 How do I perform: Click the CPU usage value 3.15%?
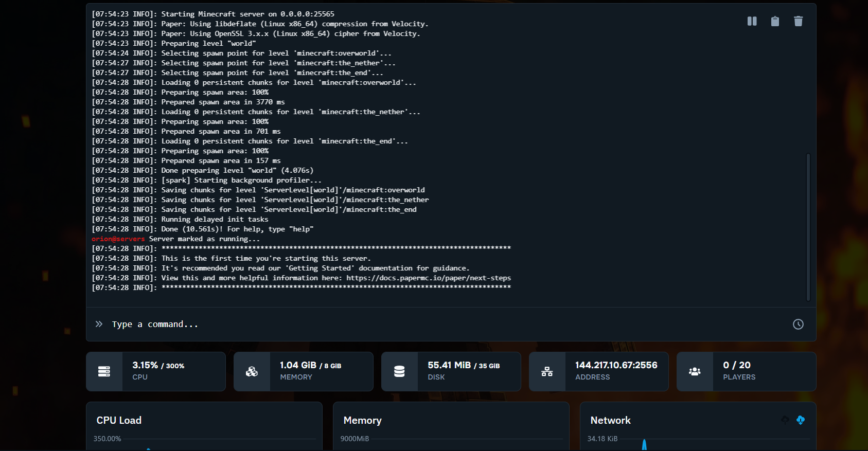(x=145, y=365)
